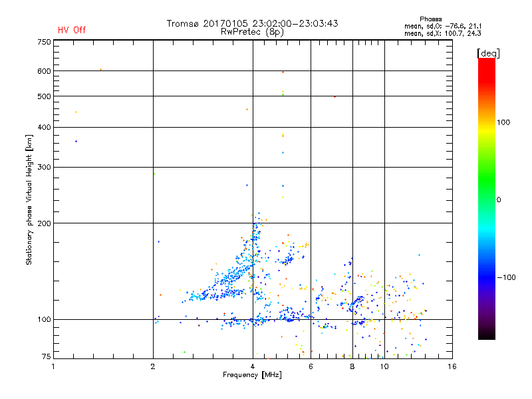
Task: Click the blue -100 degree band of the colorbar
Action: click(x=487, y=277)
